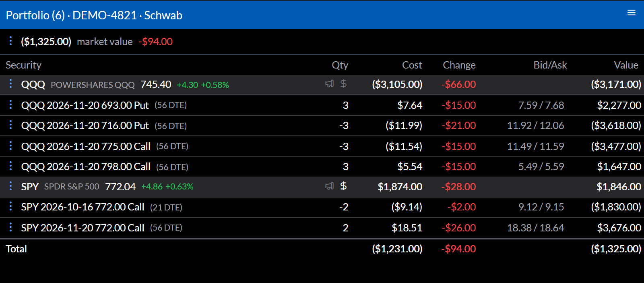Select QQQ 2026-11-20 798.00 Call position

86,166
